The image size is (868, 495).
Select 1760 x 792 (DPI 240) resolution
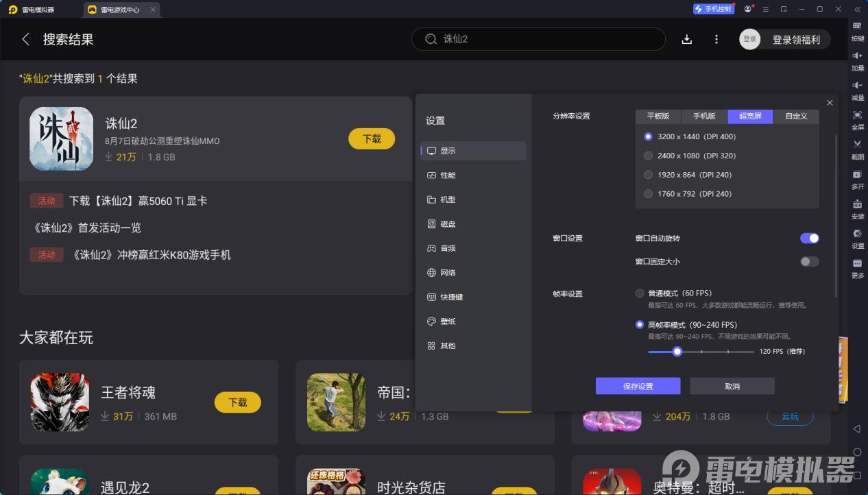tap(649, 194)
